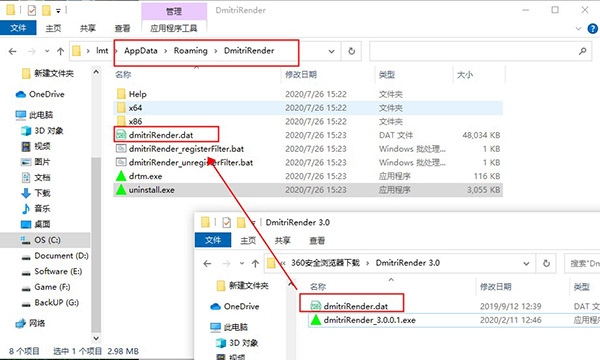600x360 pixels.
Task: Open 视频 in left navigation pane
Action: [x=42, y=146]
